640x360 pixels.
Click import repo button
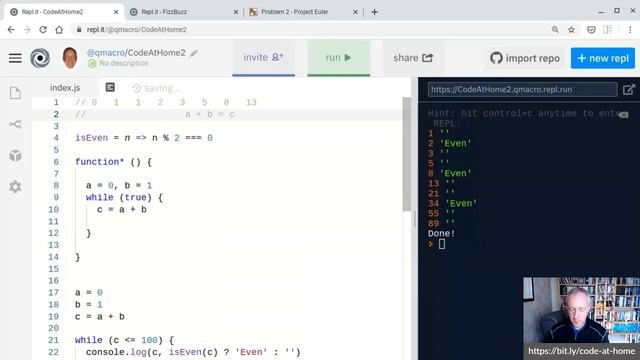coord(525,58)
